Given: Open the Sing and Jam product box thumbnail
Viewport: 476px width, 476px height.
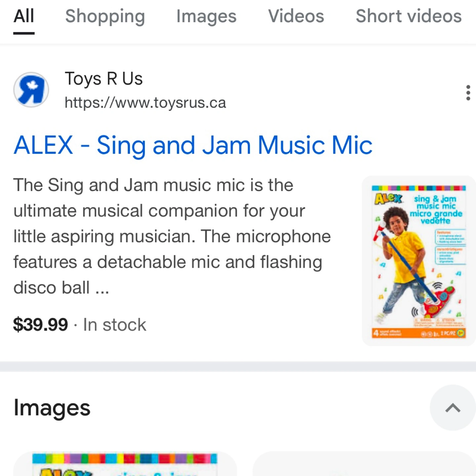Looking at the screenshot, I should [x=418, y=261].
